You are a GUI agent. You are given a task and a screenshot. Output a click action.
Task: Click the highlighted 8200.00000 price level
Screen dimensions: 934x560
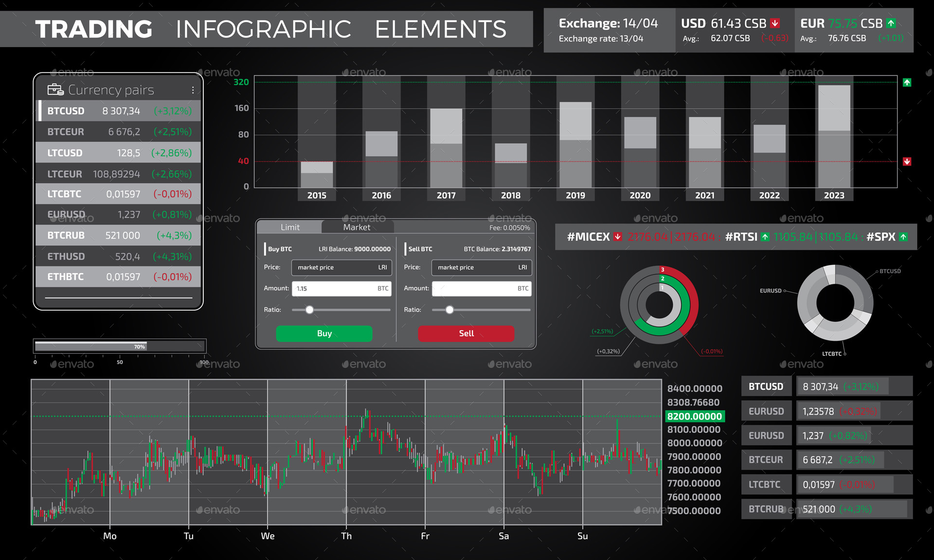point(694,416)
